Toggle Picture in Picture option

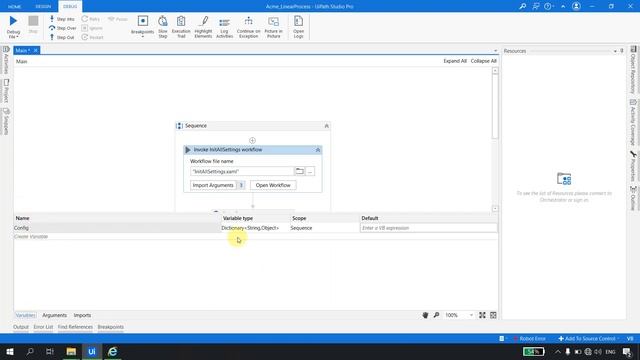click(x=273, y=27)
